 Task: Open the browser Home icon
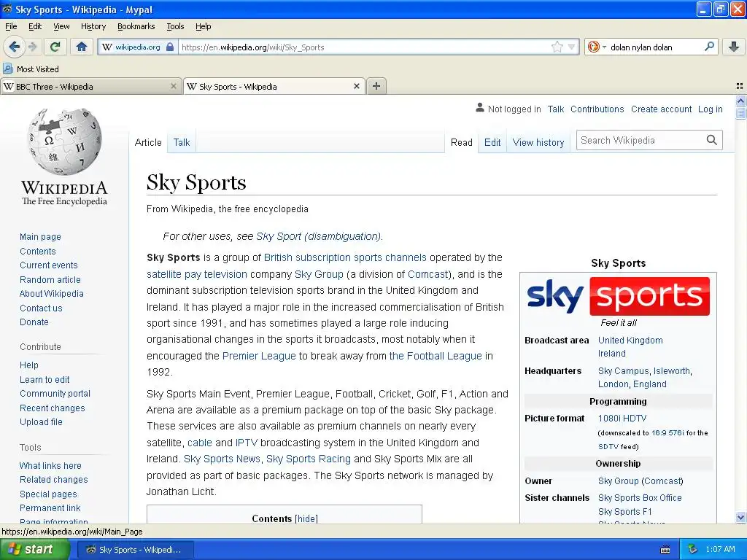(82, 47)
